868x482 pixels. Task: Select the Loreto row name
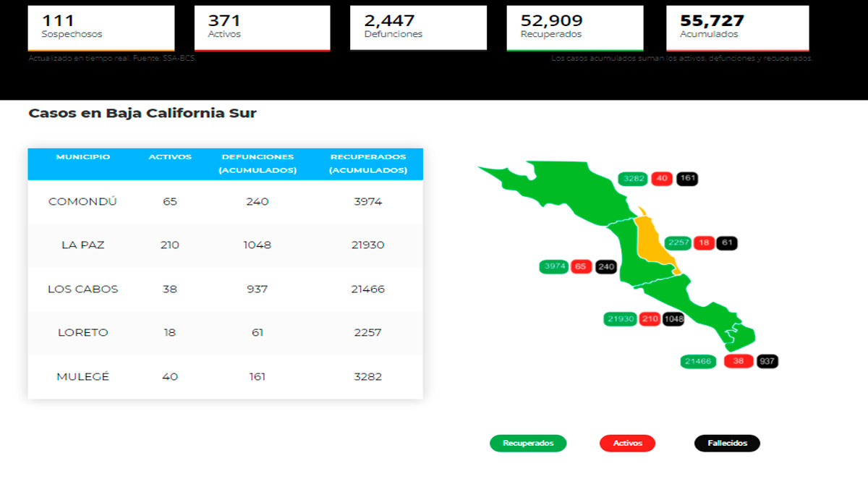[x=82, y=332]
